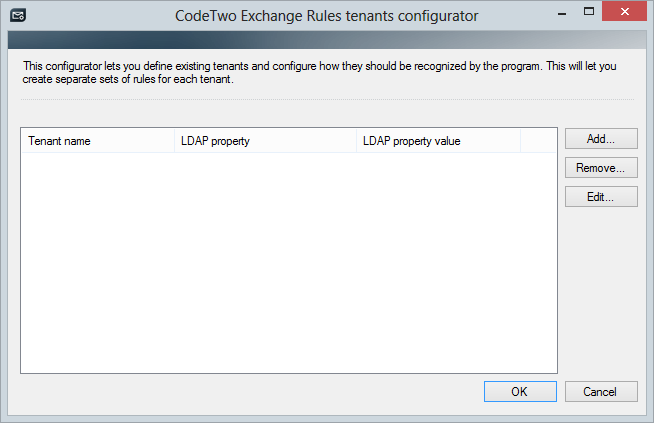Click divider right of LDAP property value column
This screenshot has width=654, height=423.
pos(521,141)
